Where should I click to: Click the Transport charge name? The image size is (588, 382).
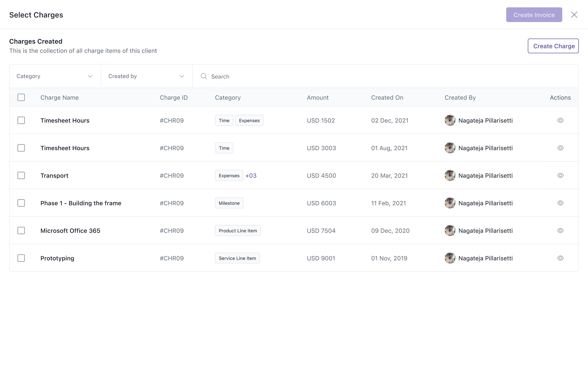[x=54, y=176]
